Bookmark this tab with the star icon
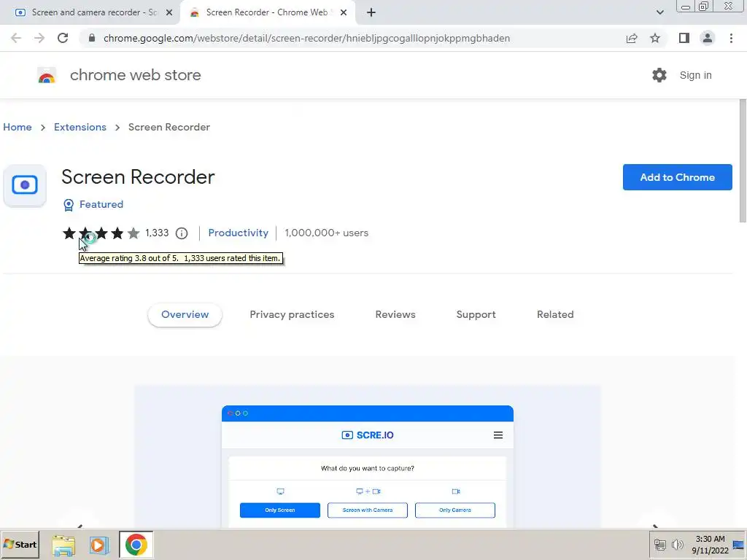 (x=655, y=38)
